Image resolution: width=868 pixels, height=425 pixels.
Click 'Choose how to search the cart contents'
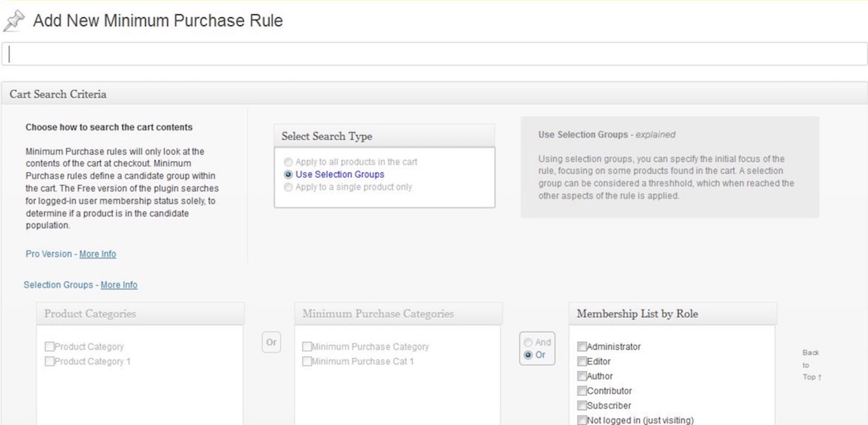coord(109,127)
